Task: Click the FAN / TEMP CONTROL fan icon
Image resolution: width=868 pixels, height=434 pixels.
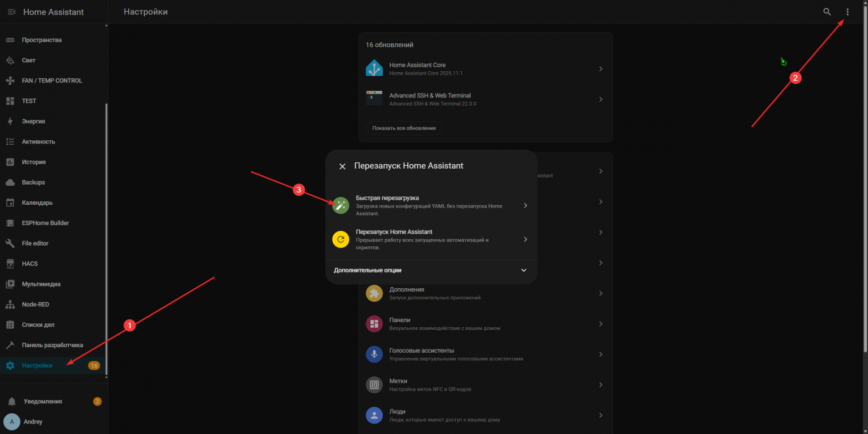Action: point(10,81)
